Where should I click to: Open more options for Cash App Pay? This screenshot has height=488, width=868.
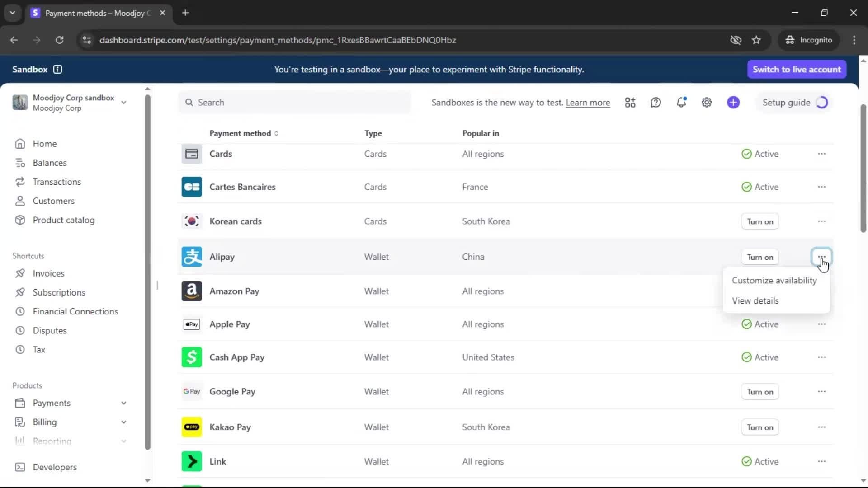821,357
